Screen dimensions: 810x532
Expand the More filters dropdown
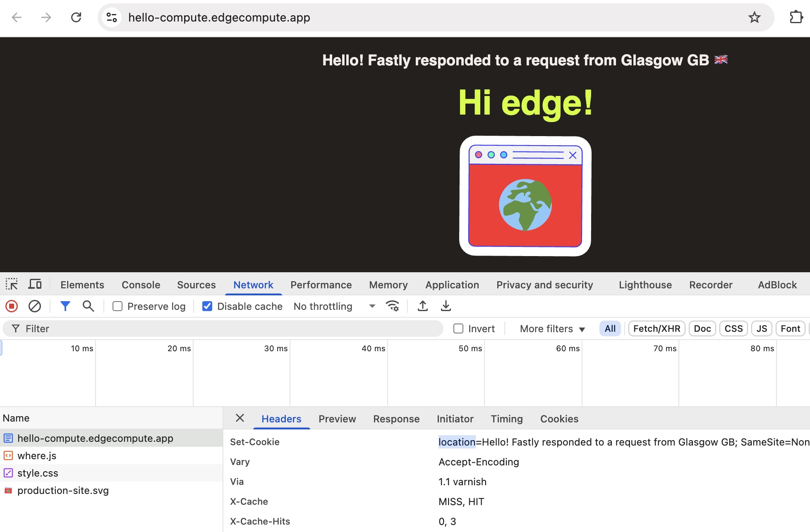[552, 328]
